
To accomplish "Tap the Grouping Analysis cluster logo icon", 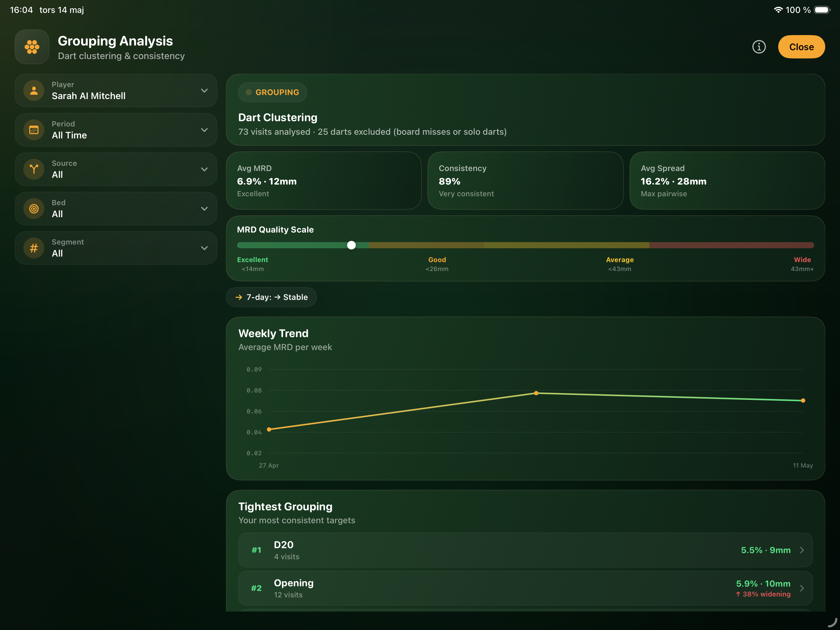I will (32, 47).
